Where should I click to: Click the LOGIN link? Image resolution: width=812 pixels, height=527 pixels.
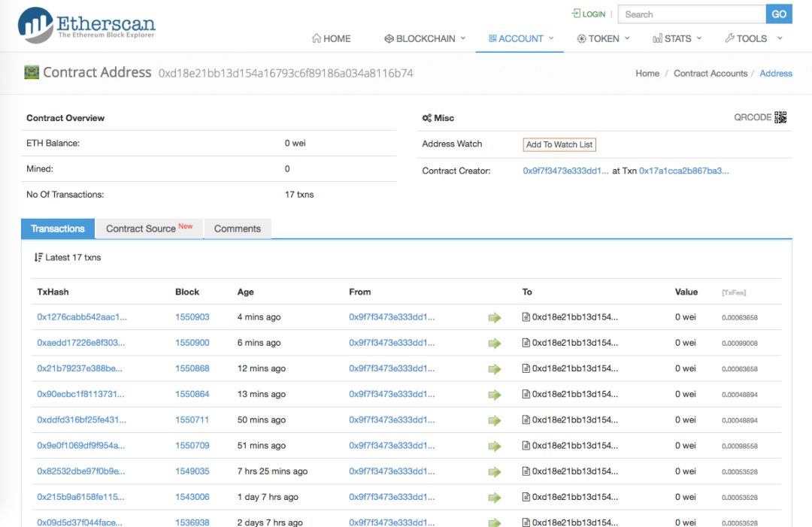588,14
